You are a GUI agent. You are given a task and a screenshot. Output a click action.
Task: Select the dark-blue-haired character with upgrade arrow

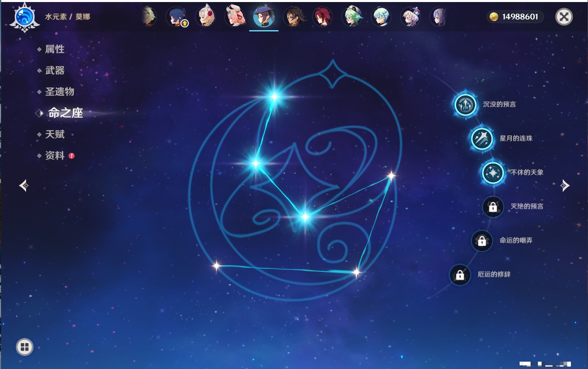pyautogui.click(x=177, y=17)
